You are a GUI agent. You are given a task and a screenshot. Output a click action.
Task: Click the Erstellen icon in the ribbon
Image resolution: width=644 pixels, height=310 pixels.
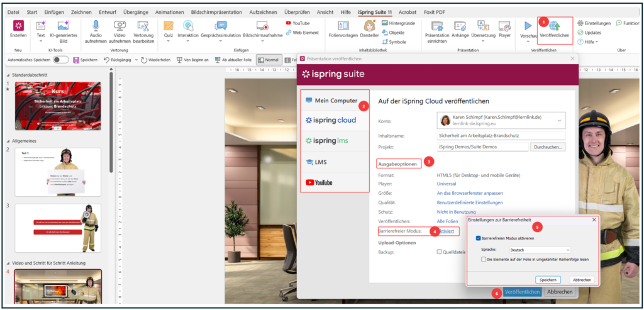pyautogui.click(x=18, y=26)
